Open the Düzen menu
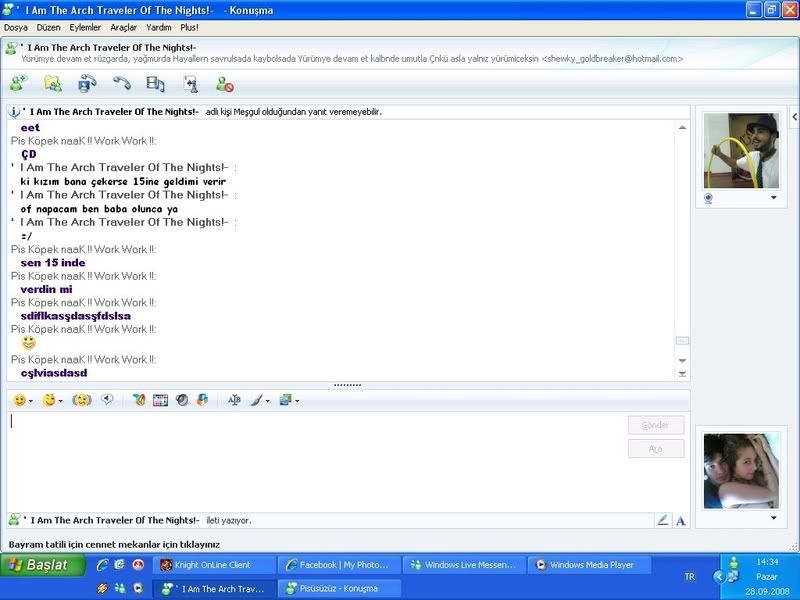 point(48,28)
